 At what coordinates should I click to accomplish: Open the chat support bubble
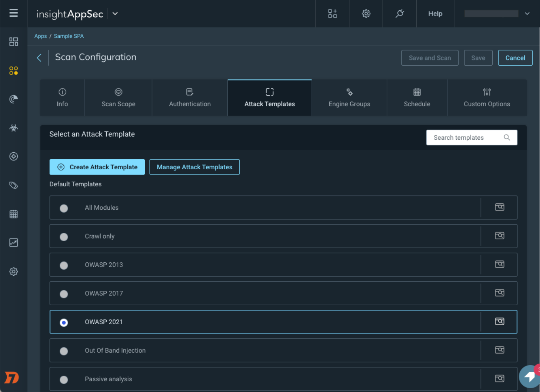530,377
